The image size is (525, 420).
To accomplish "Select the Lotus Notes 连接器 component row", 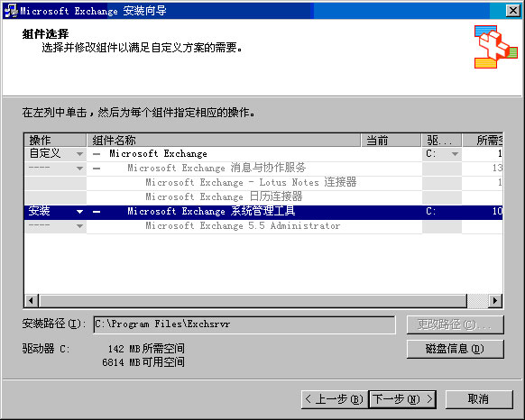I will (x=251, y=182).
